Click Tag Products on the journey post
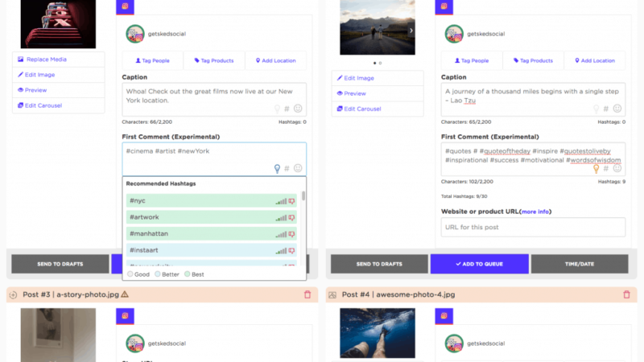 point(533,60)
